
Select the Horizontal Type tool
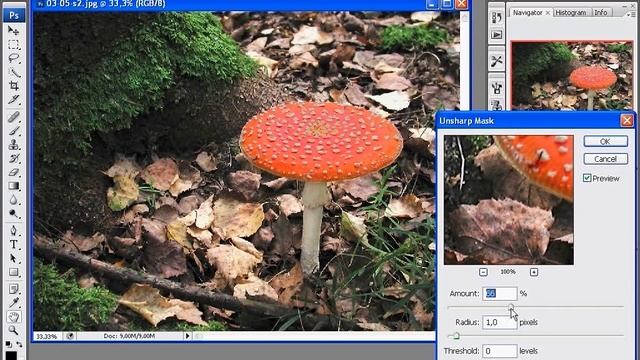coord(13,244)
